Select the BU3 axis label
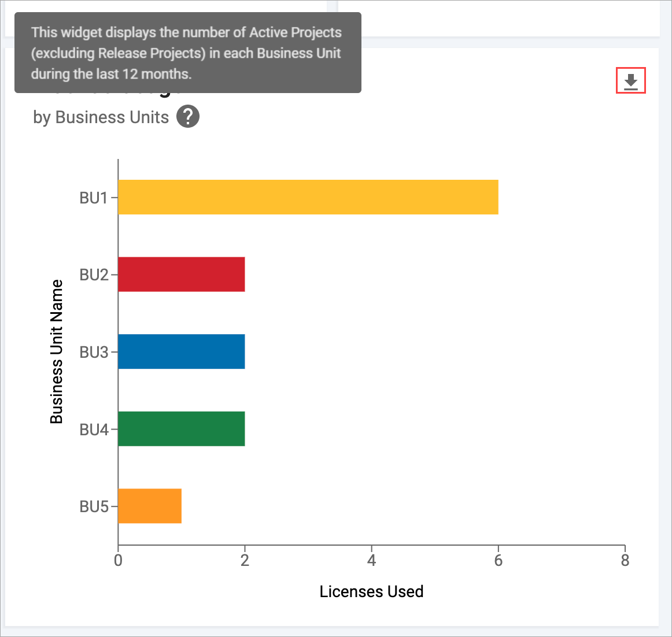 click(x=94, y=352)
